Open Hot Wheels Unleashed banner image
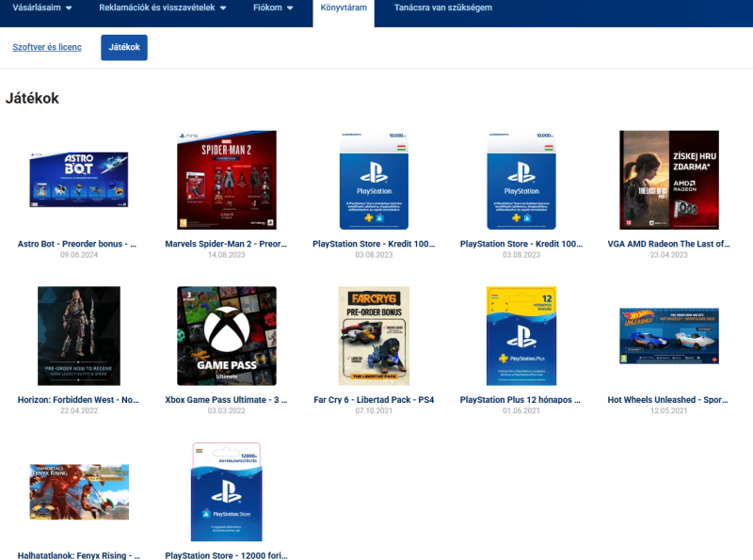Image resolution: width=753 pixels, height=560 pixels. [x=669, y=336]
